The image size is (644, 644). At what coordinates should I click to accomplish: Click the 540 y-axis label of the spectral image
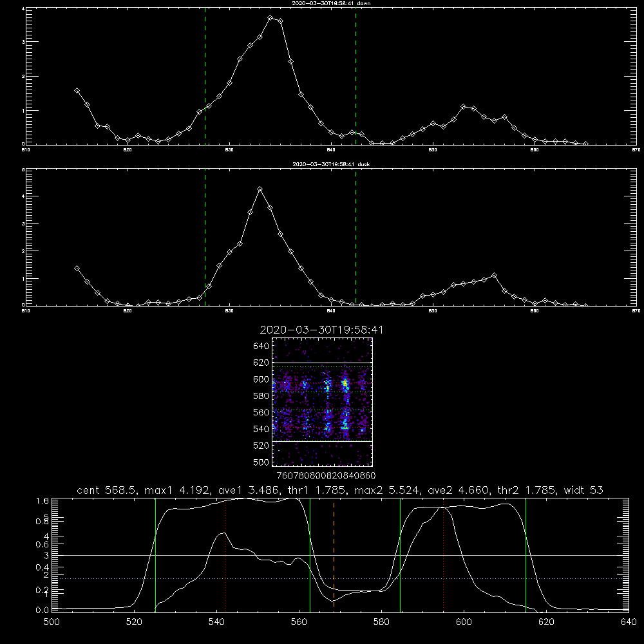click(261, 429)
